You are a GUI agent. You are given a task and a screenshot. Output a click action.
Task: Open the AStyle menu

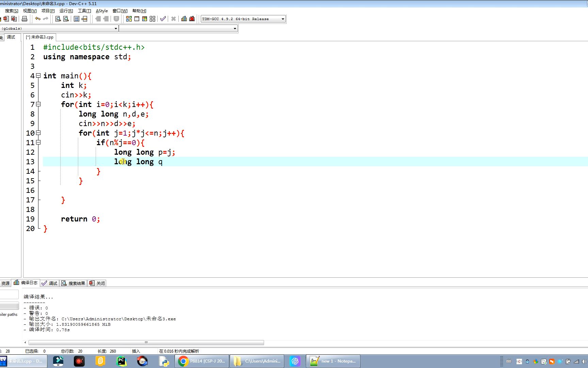(x=102, y=11)
